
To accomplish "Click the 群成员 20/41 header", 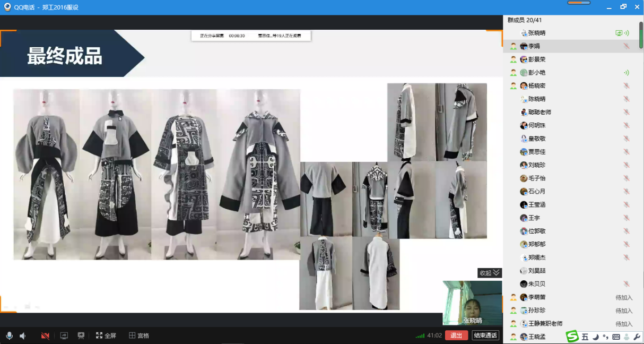I will [525, 20].
